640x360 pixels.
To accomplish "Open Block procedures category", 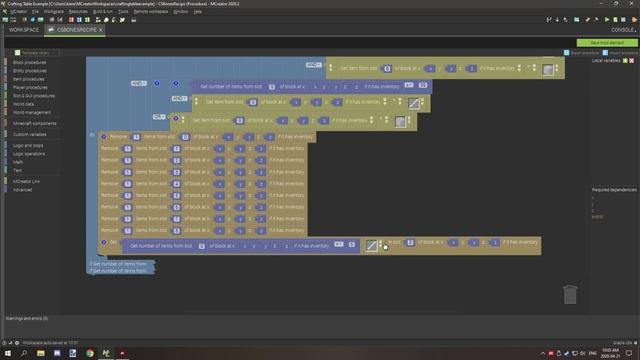I will (x=29, y=62).
